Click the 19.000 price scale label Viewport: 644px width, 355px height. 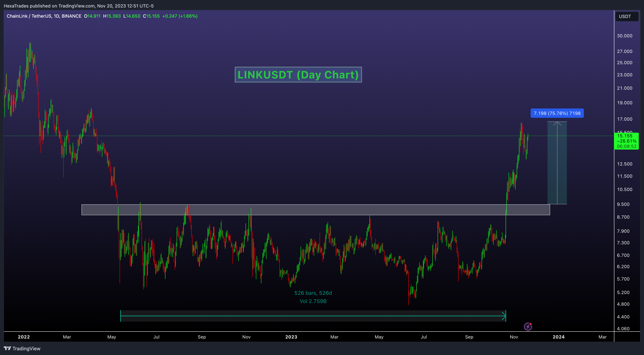624,103
